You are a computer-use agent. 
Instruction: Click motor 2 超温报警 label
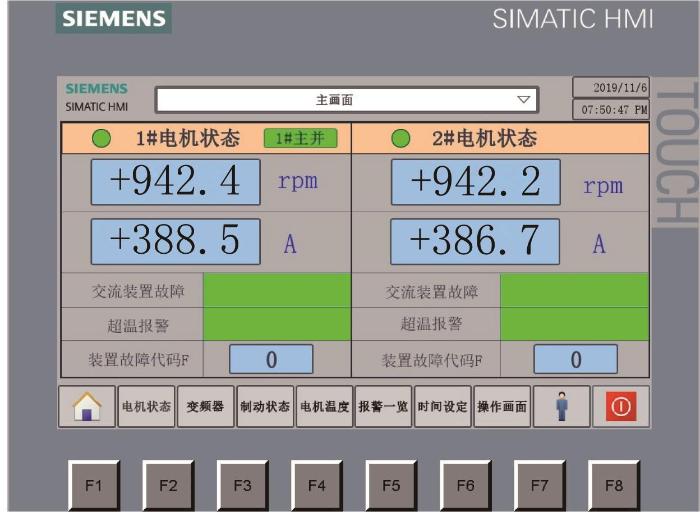pyautogui.click(x=431, y=324)
